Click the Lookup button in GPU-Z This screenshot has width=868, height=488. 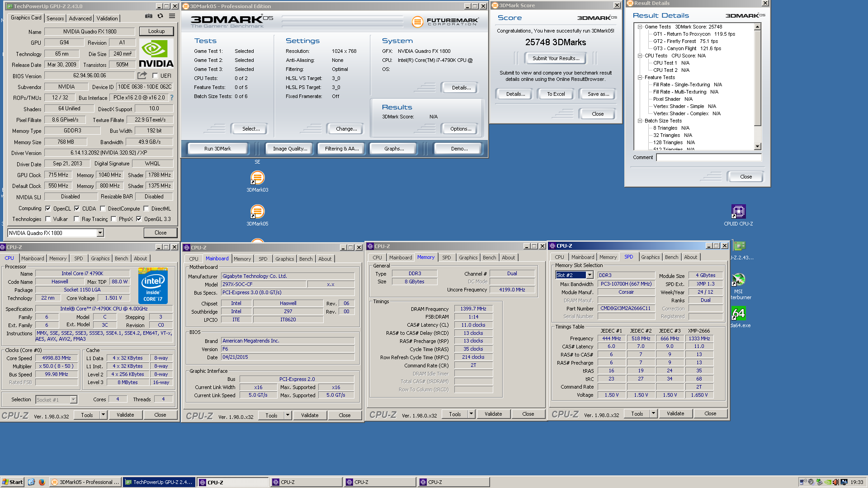click(x=156, y=31)
